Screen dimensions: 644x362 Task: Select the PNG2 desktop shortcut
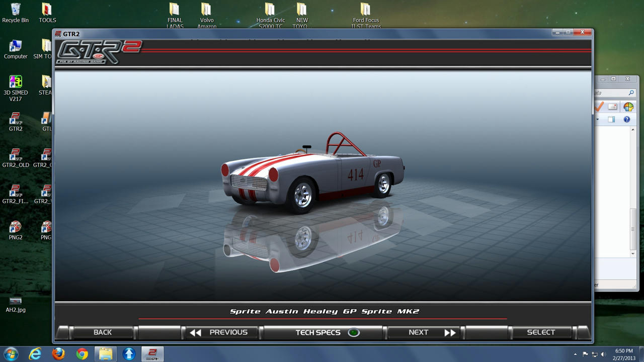pyautogui.click(x=16, y=230)
